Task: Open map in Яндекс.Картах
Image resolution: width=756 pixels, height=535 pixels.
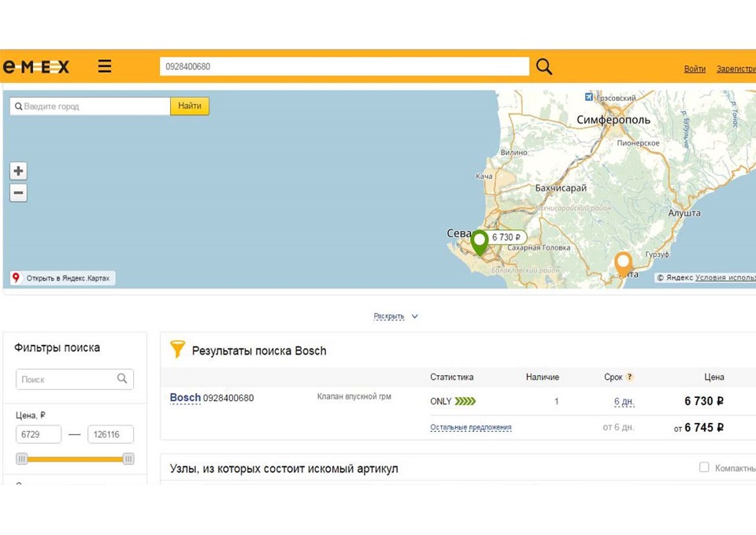Action: [63, 278]
